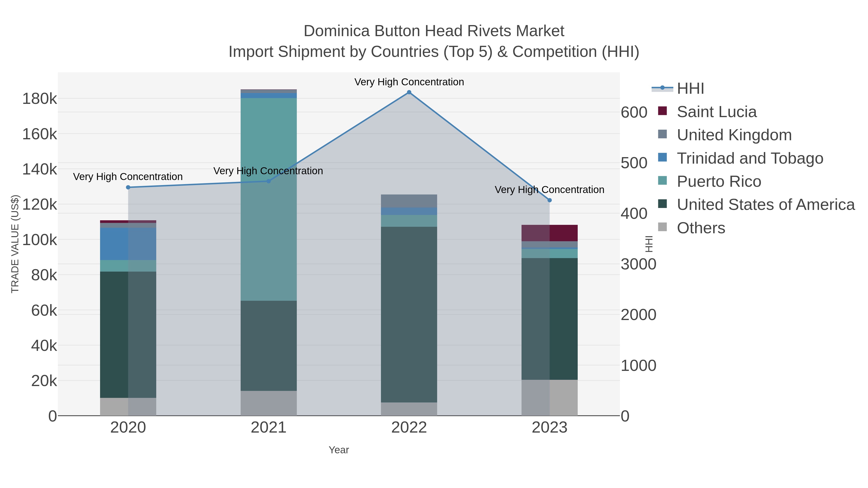
Task: Click the 3000 right axis tick label
Action: [x=638, y=264]
